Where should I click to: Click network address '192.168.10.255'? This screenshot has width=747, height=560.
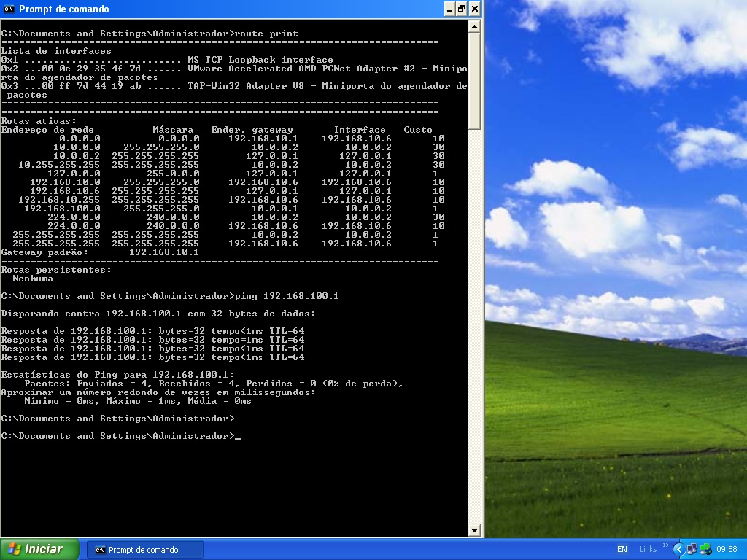point(59,200)
